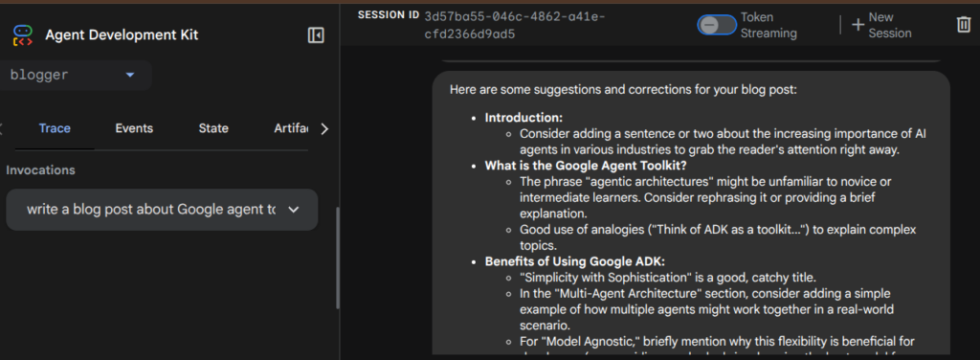Open the Events tab
This screenshot has width=980, height=360.
[134, 128]
